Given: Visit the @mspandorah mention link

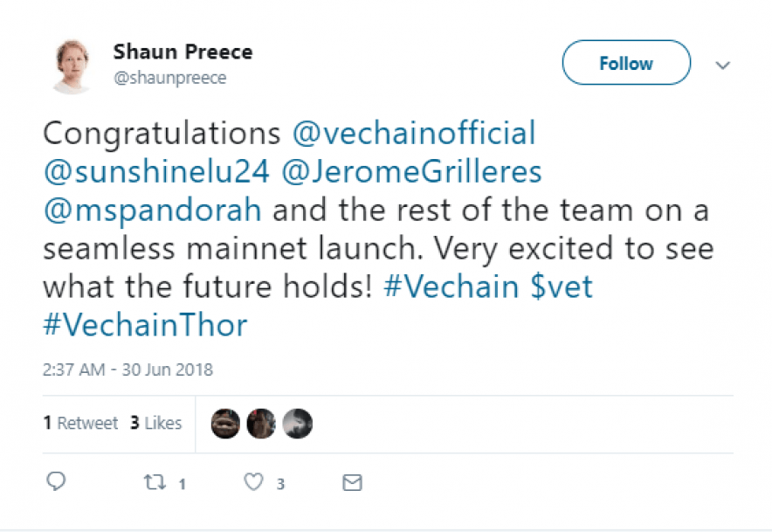Looking at the screenshot, I should click(152, 211).
